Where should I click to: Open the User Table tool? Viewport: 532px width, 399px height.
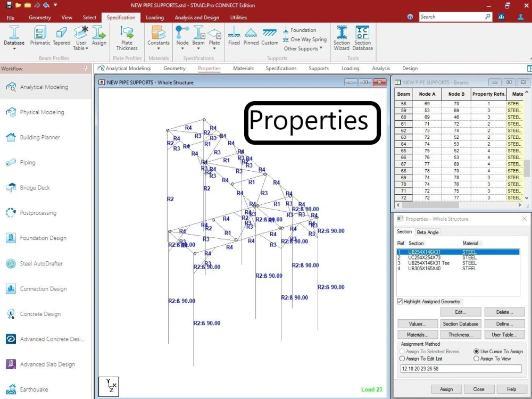[81, 38]
